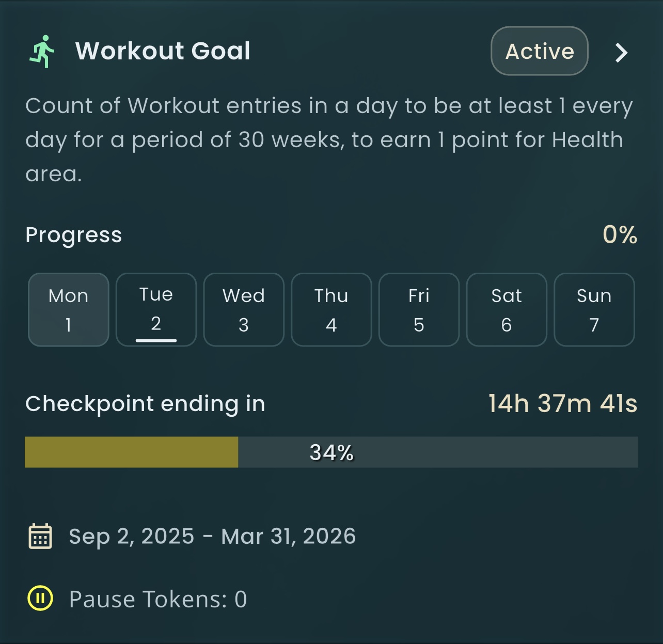This screenshot has width=663, height=644.
Task: Click the Sep 2, 2025 - Mar 31, 2026 date range
Action: (212, 537)
